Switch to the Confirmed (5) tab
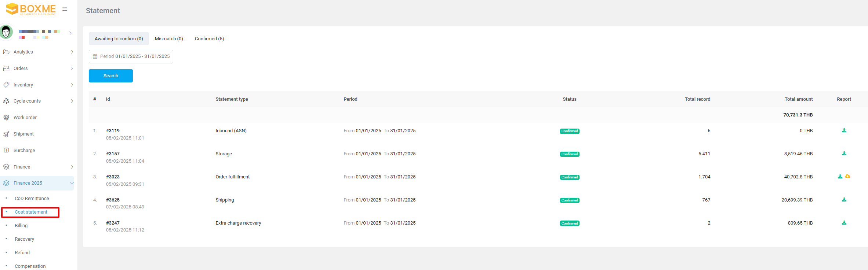Screen dimensions: 868x270 click(209, 39)
